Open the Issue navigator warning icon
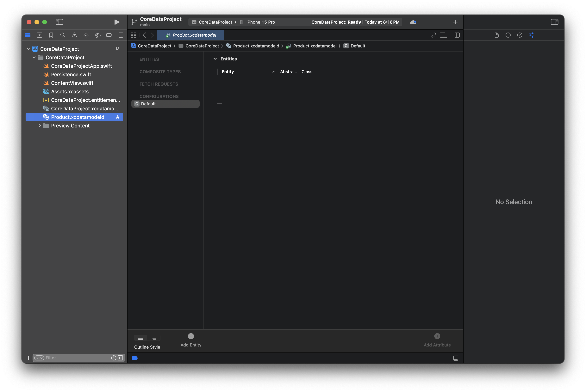 click(x=74, y=35)
